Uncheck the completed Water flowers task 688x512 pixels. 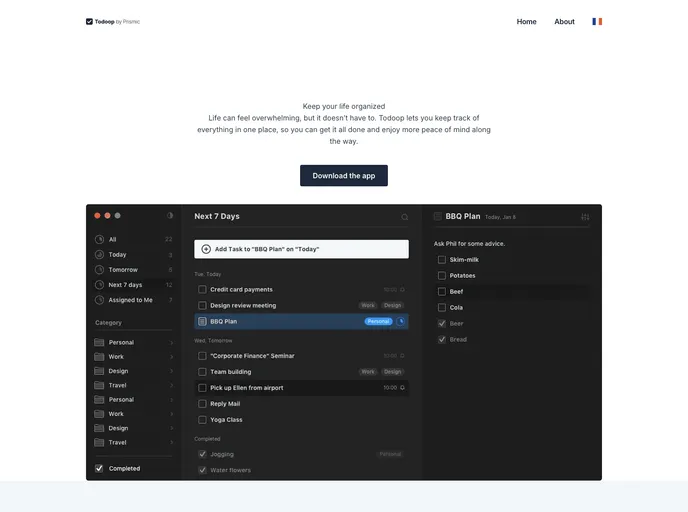tap(202, 470)
